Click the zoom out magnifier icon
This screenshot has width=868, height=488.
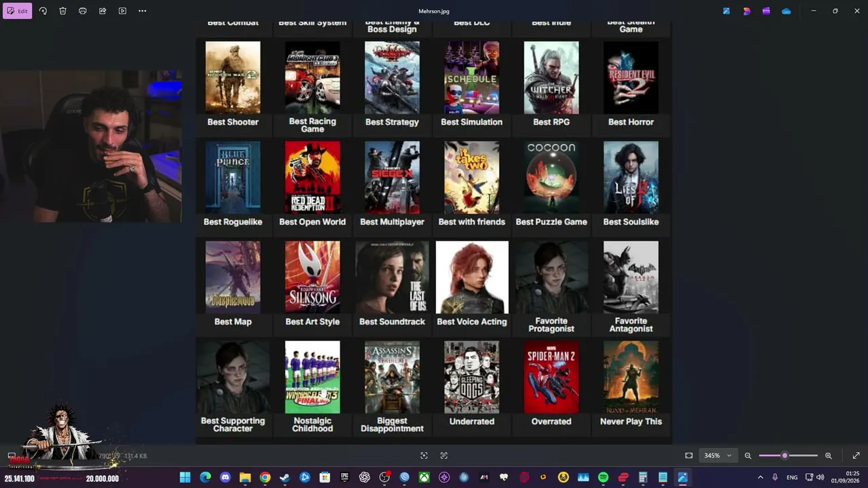tap(748, 455)
